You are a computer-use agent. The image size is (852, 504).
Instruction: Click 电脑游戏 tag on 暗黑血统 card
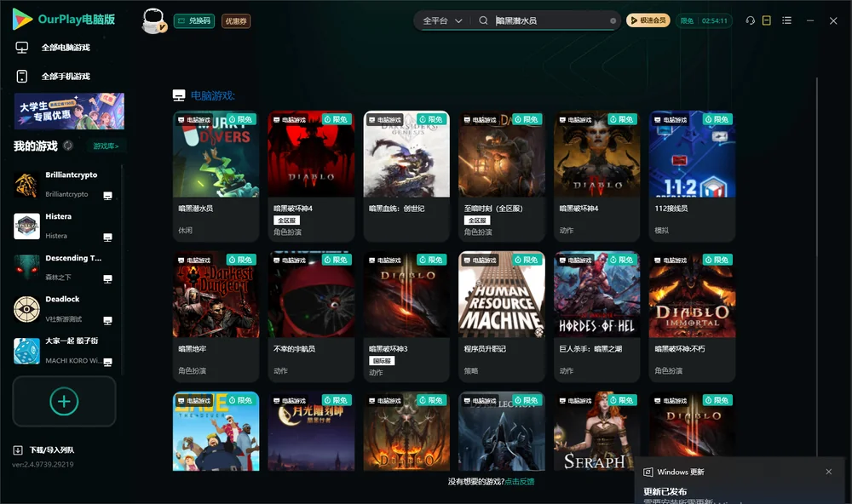pos(385,119)
